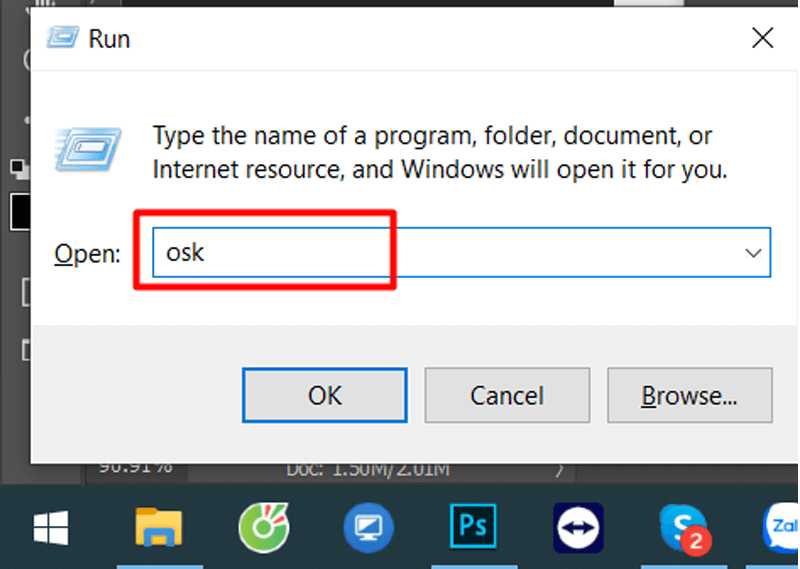Click Photoshop's black foreground color swatch
800x569 pixels.
pos(19,211)
